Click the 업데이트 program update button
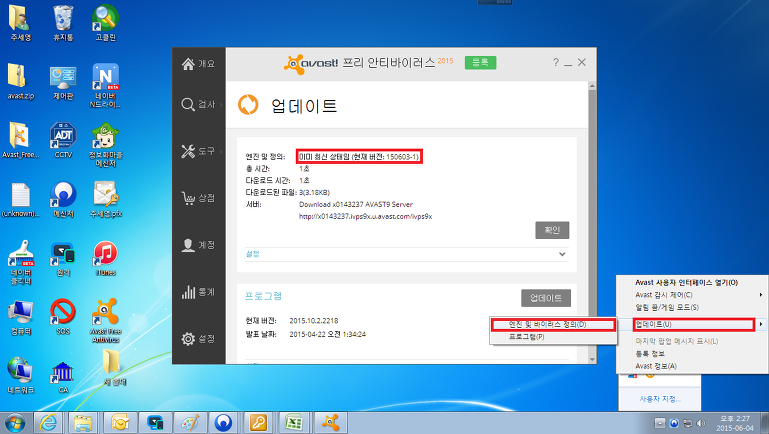 [x=546, y=298]
